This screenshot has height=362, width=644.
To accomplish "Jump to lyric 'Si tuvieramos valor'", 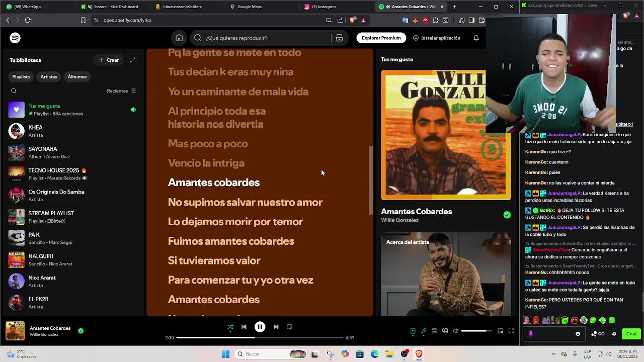I will coord(214,260).
